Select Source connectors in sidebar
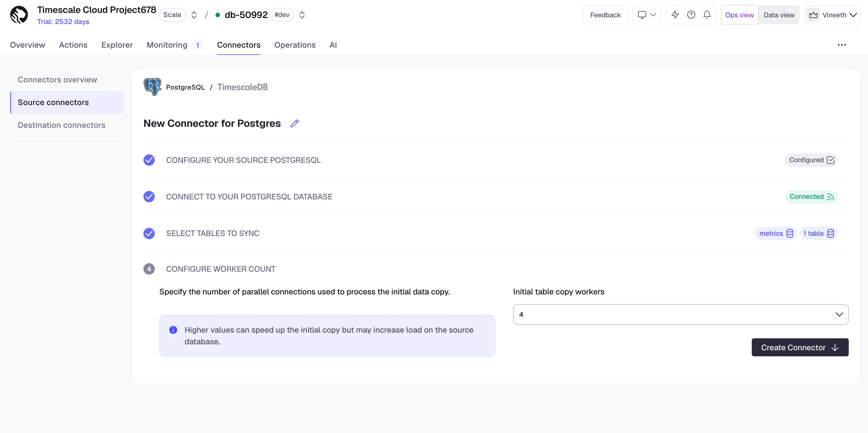 [67, 102]
